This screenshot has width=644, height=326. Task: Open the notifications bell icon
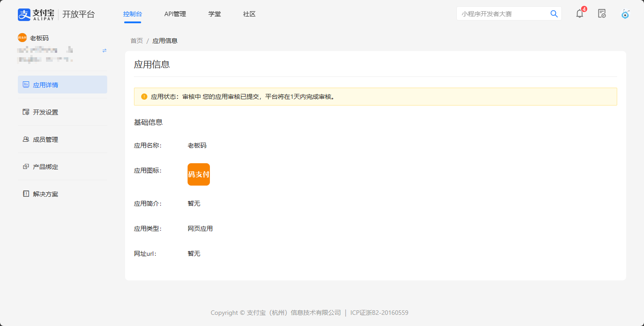(x=580, y=14)
